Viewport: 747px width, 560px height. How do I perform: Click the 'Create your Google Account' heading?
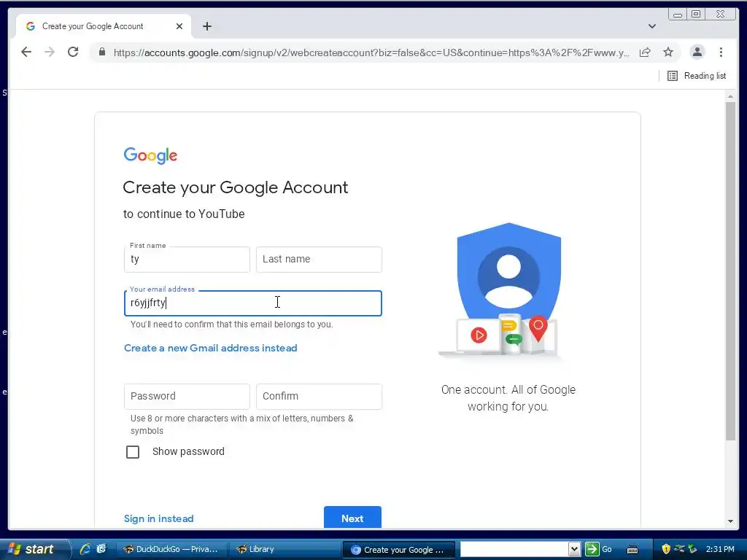coord(236,187)
